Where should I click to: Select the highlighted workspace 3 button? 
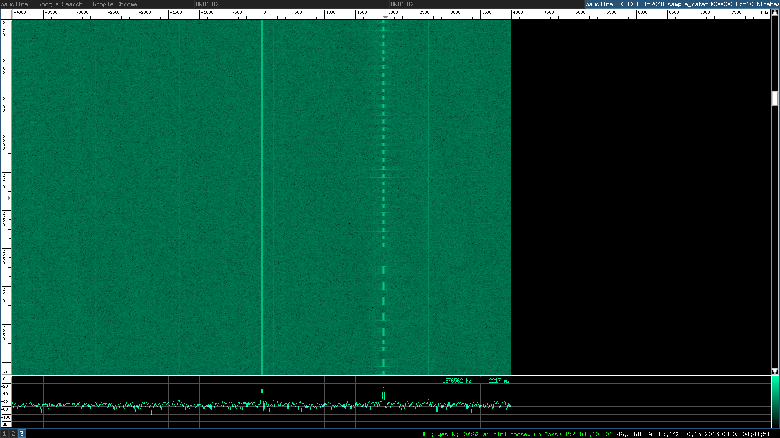22,434
